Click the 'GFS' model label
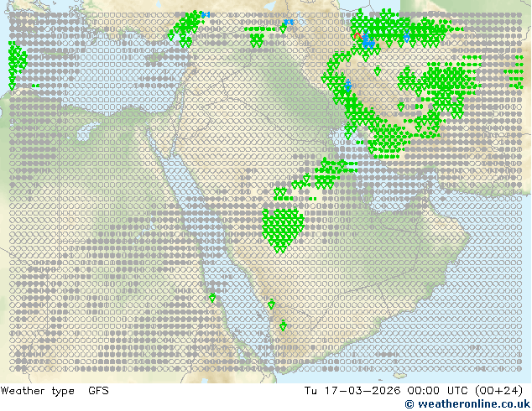The height and width of the screenshot is (411, 532). click(98, 391)
